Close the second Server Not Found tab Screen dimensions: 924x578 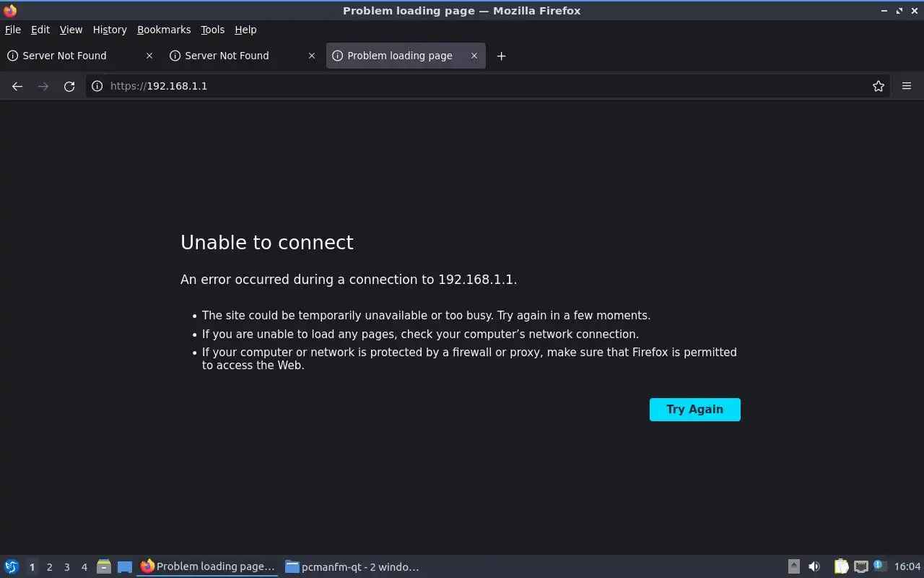(312, 56)
